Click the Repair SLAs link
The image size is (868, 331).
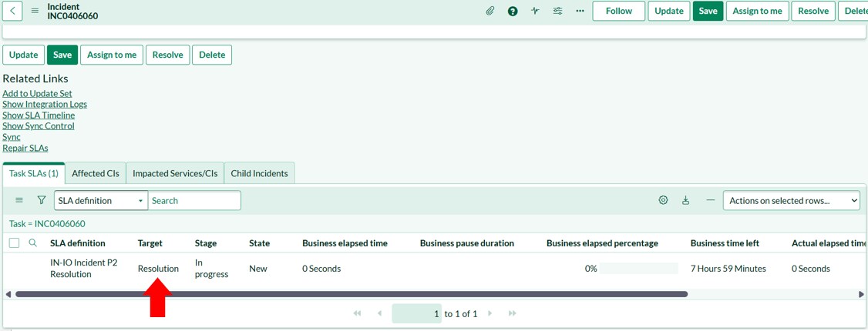(x=25, y=148)
